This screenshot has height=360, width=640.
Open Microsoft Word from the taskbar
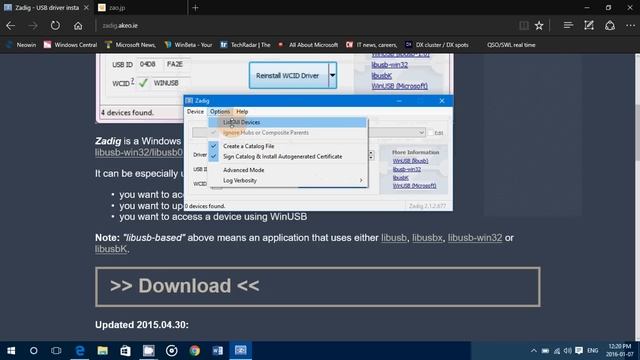pos(218,351)
